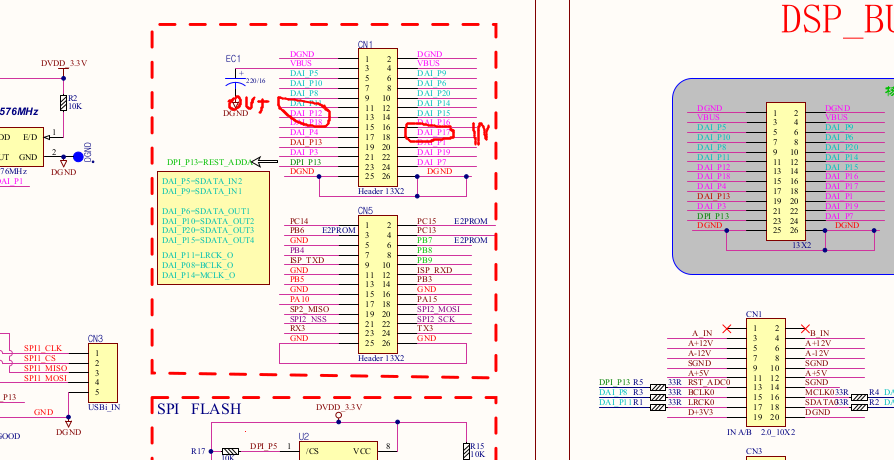The image size is (894, 460).
Task: Click the RST_ADC0 net label
Action: [709, 382]
